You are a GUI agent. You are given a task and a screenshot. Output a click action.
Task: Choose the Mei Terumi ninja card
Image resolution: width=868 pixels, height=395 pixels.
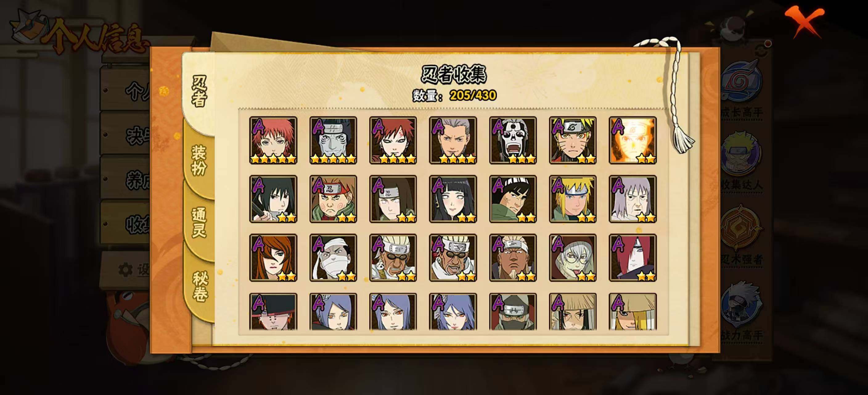(273, 258)
